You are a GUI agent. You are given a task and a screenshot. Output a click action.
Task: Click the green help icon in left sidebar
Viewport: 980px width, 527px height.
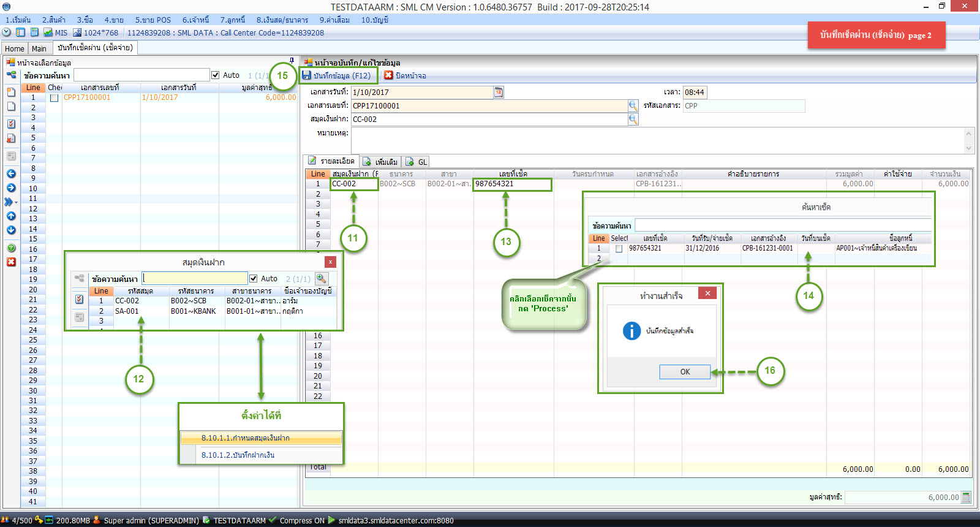coord(11,248)
